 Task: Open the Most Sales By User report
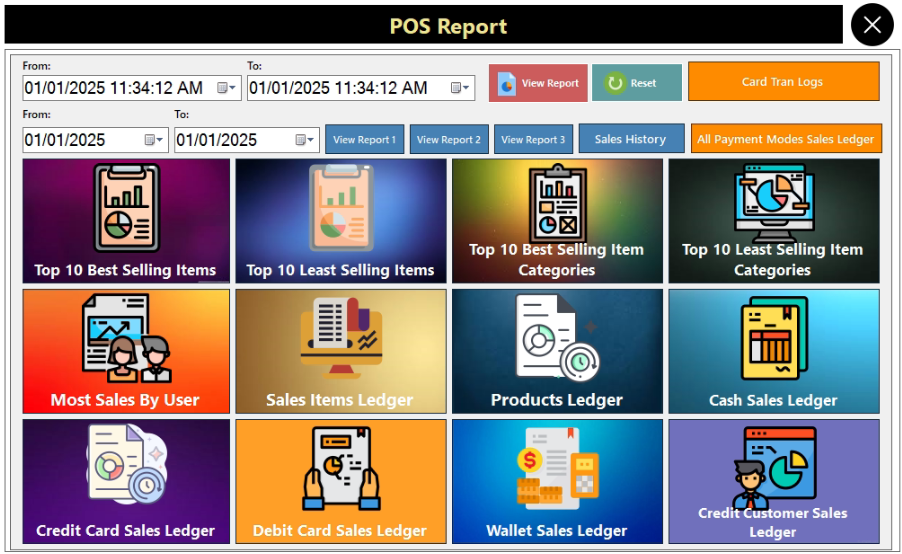(126, 351)
